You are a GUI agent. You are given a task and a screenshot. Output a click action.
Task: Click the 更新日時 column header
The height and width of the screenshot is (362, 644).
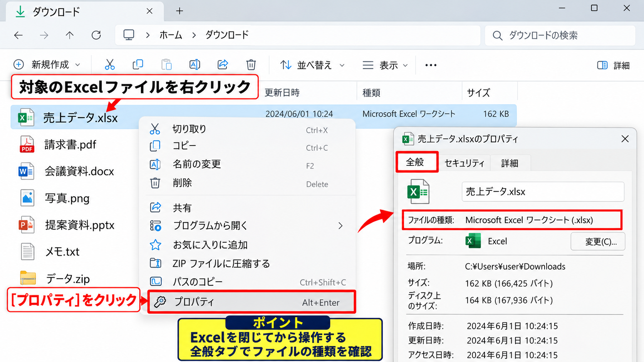tap(282, 93)
